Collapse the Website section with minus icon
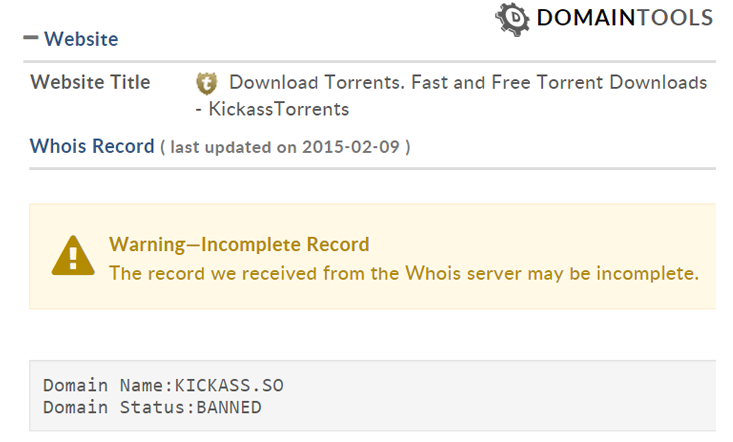Viewport: 733px width, 442px height. point(31,39)
